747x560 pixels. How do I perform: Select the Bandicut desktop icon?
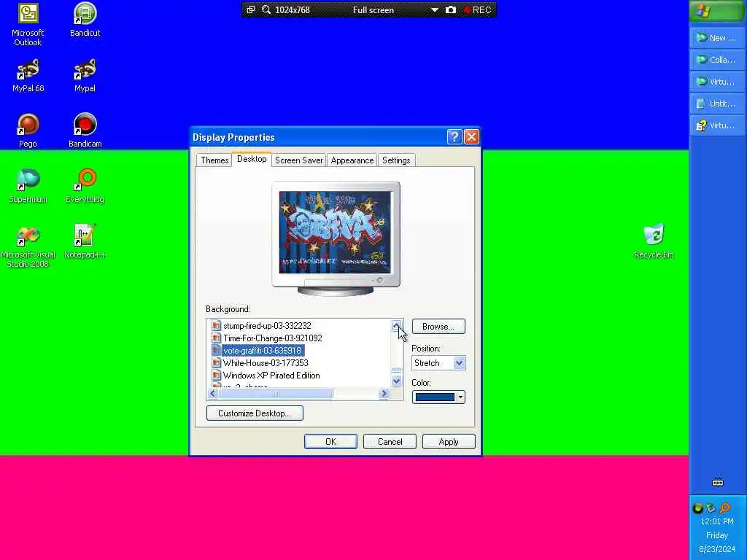pos(85,20)
